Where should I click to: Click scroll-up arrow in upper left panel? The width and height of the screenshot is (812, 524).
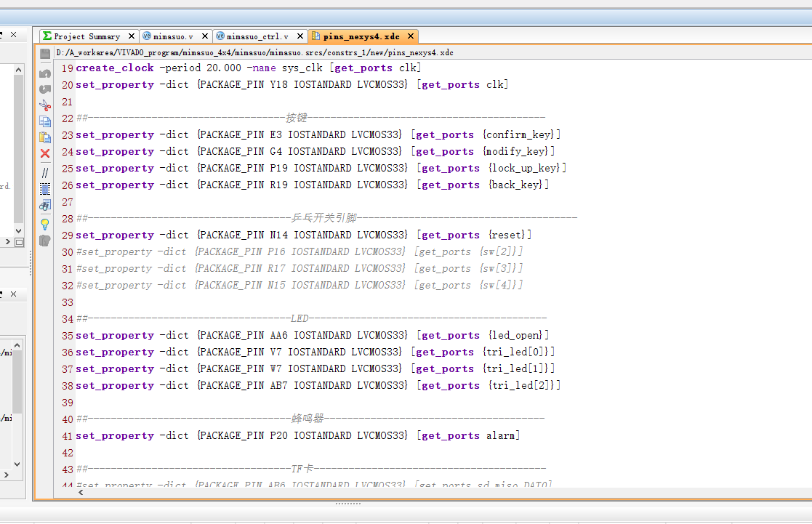[x=19, y=69]
